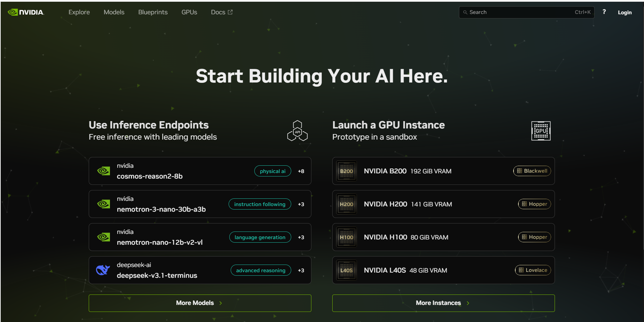Open help via question mark icon
The image size is (644, 322).
[604, 12]
